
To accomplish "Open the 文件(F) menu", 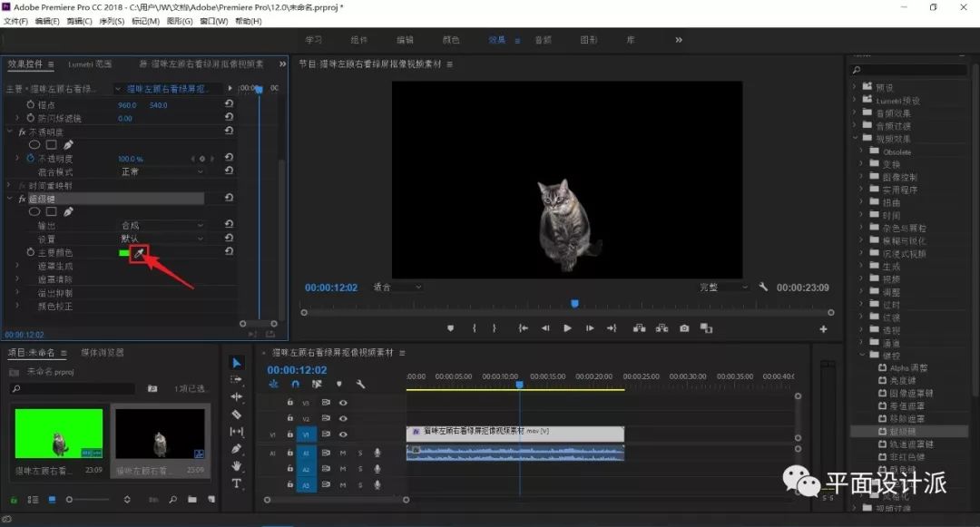I will pyautogui.click(x=16, y=21).
